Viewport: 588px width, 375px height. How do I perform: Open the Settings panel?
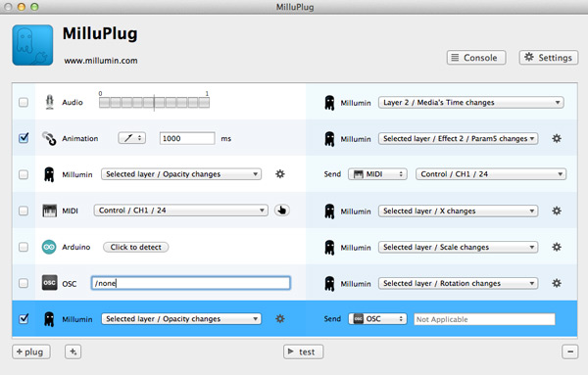point(548,58)
